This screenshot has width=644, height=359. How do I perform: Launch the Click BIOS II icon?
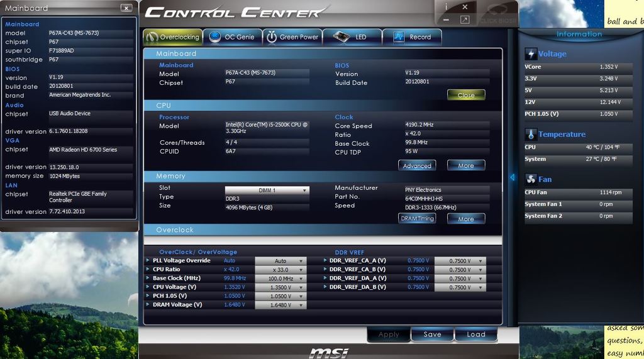click(x=497, y=14)
